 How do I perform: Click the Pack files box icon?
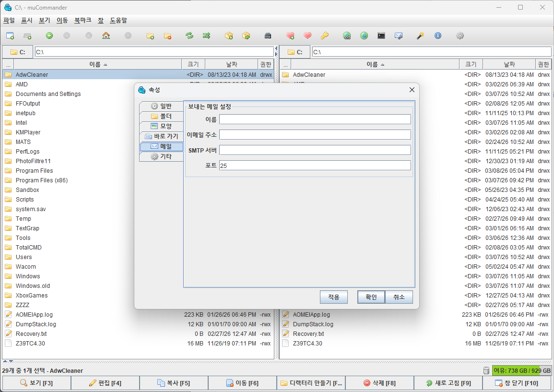[x=229, y=36]
